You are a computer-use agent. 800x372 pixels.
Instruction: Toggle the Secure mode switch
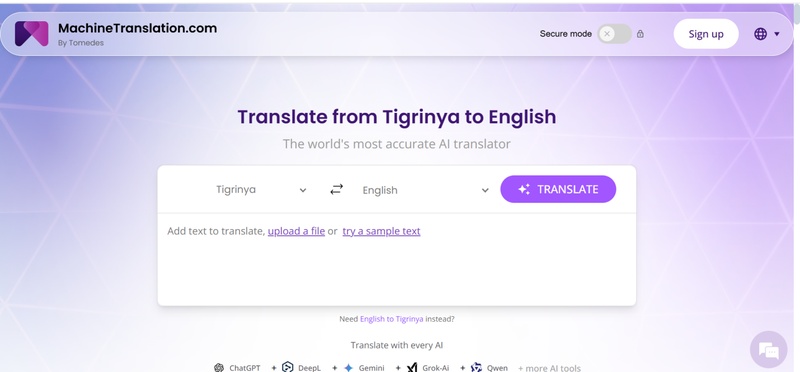pyautogui.click(x=614, y=34)
